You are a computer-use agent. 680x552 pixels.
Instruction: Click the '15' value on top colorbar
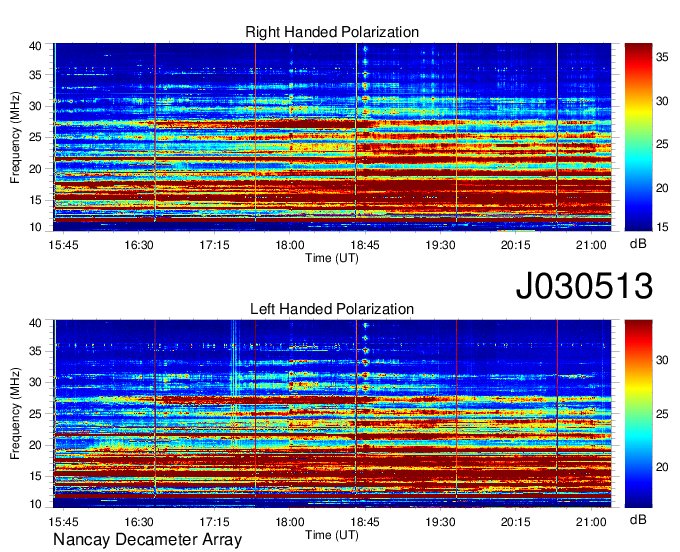coord(662,227)
